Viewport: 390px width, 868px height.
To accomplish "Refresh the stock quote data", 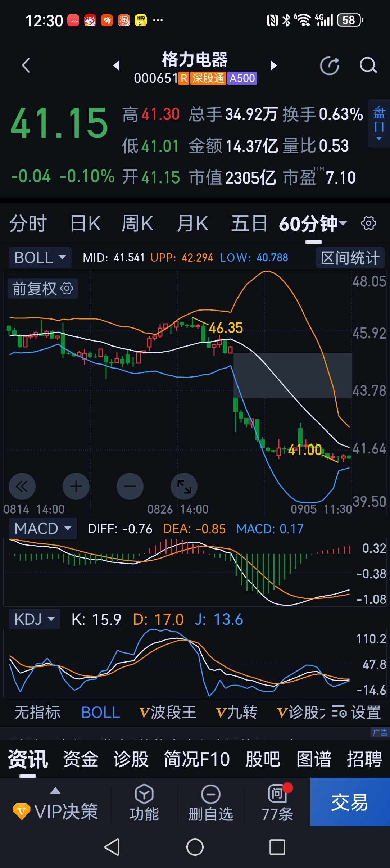I will [x=330, y=65].
